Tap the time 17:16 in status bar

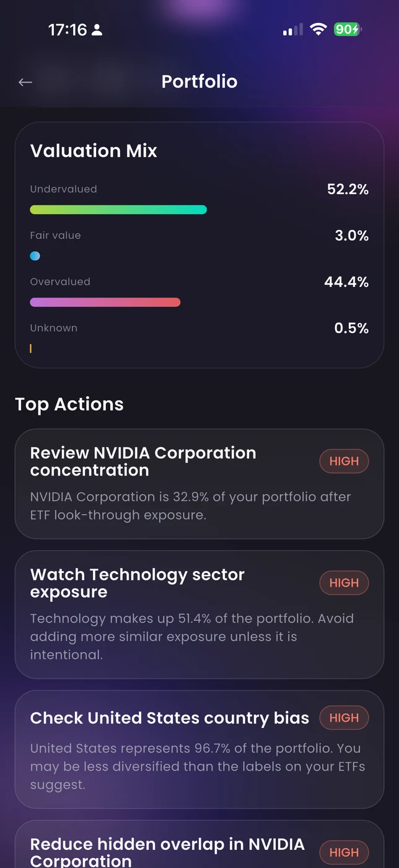click(68, 30)
